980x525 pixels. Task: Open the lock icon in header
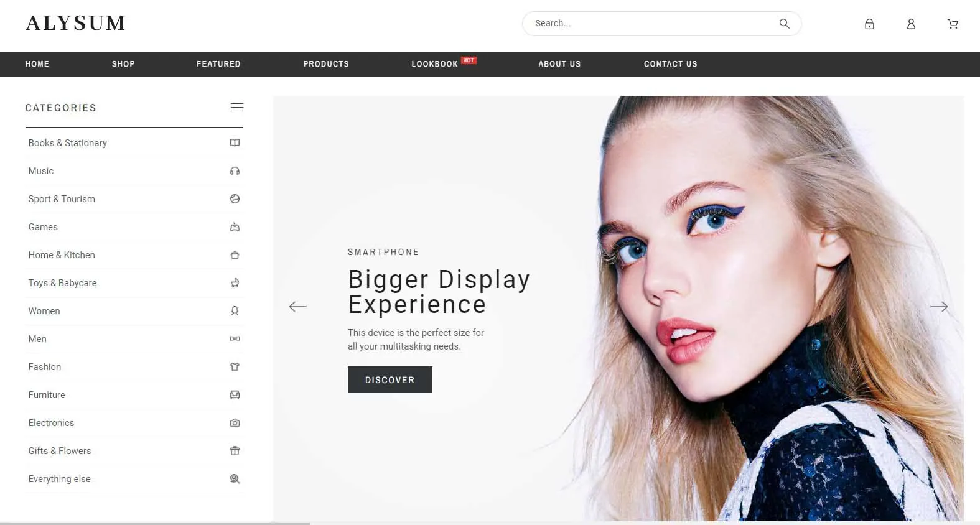[869, 24]
